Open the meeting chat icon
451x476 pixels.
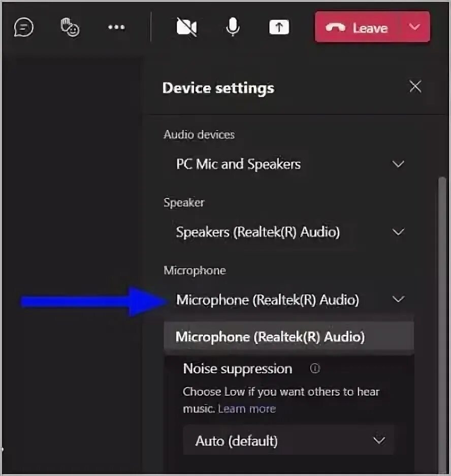pos(24,27)
